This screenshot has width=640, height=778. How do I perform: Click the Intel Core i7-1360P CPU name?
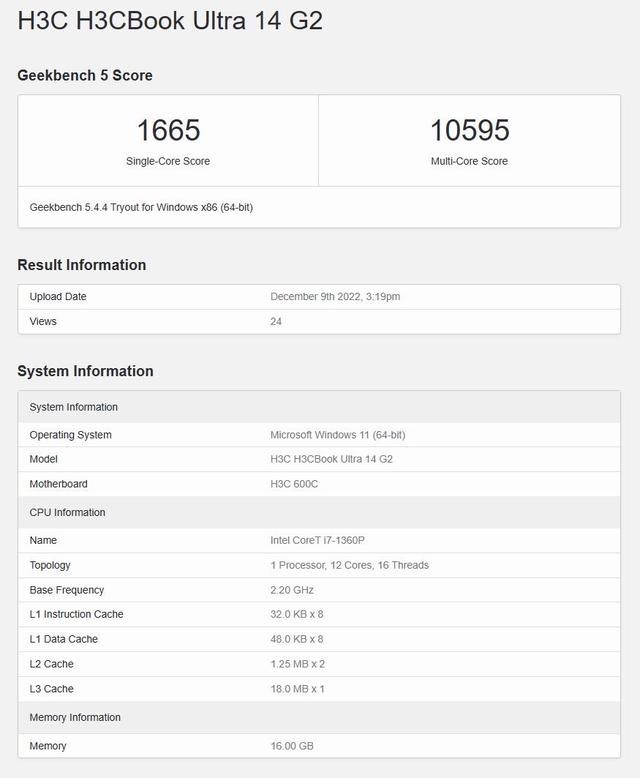[317, 540]
